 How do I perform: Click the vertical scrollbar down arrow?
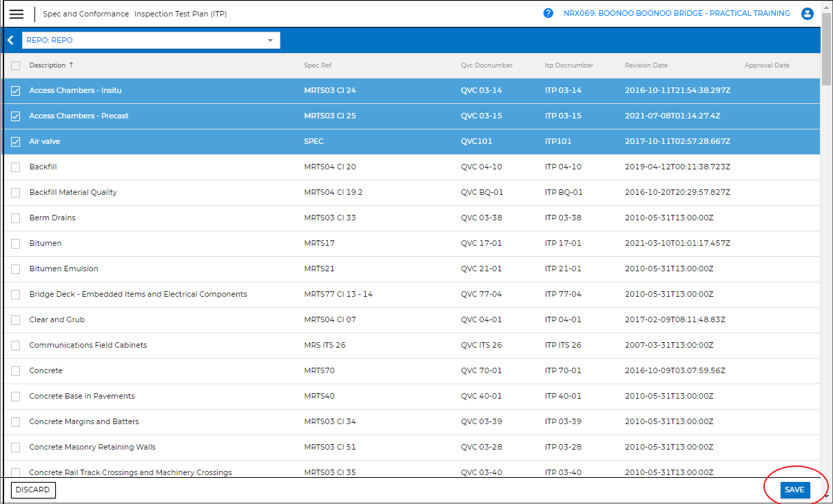pyautogui.click(x=826, y=496)
